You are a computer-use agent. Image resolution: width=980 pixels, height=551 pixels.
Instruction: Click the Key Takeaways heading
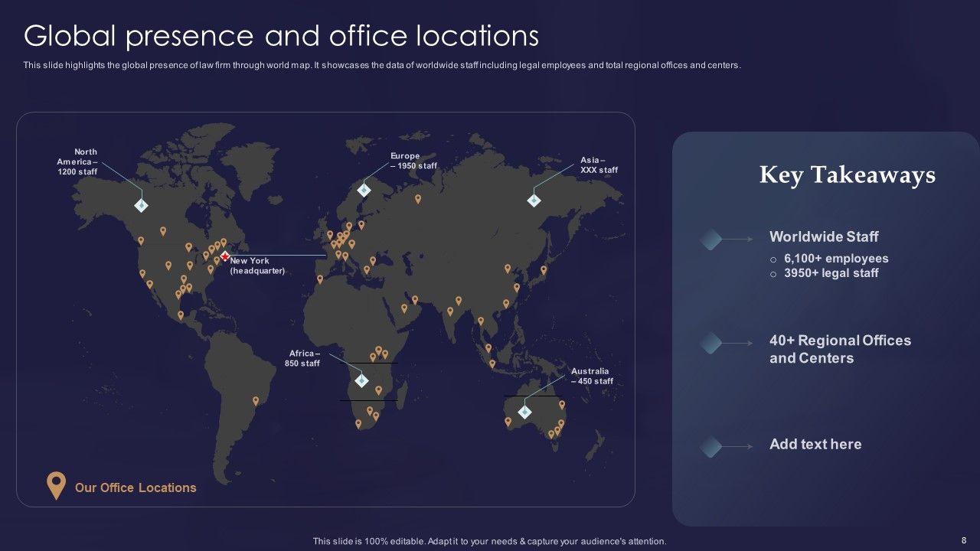point(848,175)
